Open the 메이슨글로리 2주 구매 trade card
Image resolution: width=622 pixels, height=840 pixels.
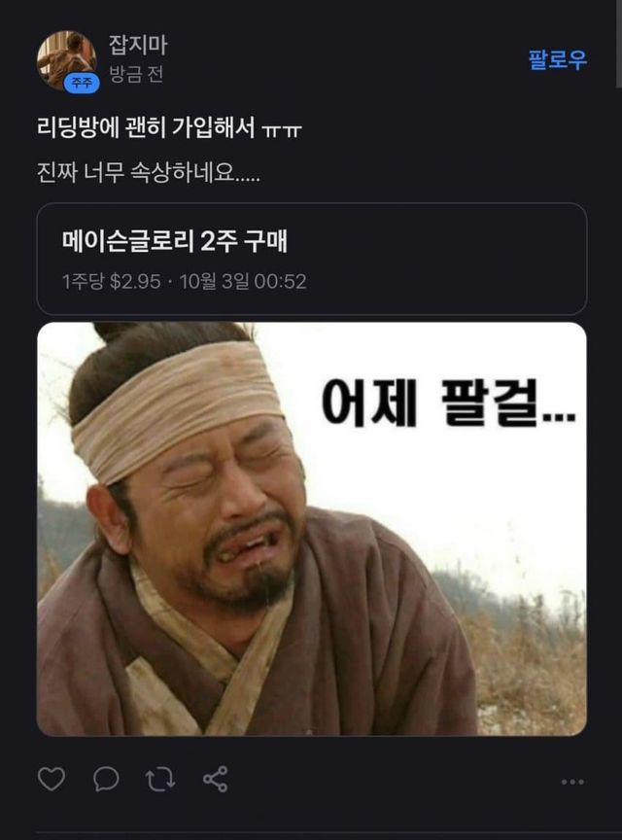312,259
